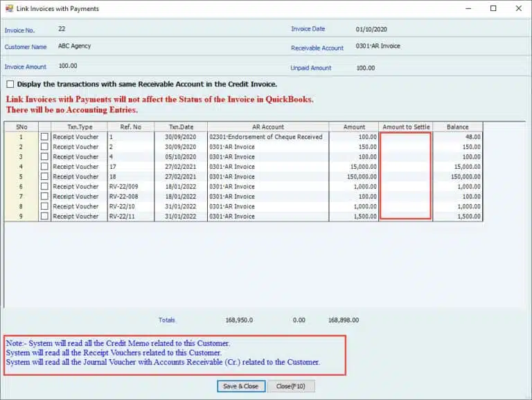Screen dimensions: 532x400
Task: Select the Endorsement of Cheque Received cell
Action: coord(267,137)
